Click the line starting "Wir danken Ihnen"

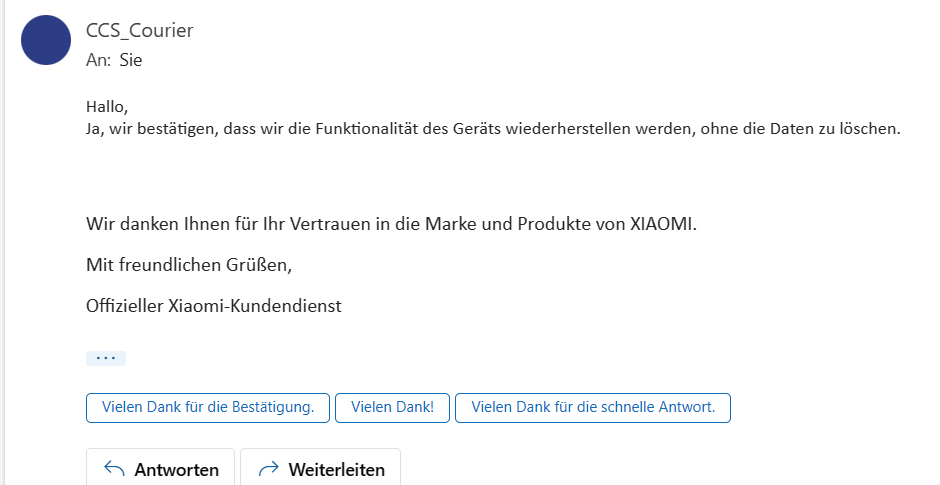[391, 223]
